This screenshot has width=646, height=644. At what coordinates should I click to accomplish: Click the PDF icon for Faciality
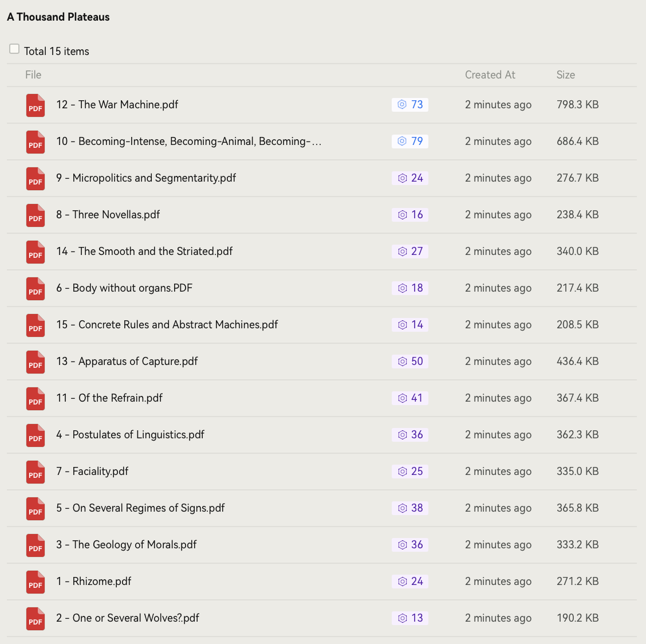tap(36, 472)
